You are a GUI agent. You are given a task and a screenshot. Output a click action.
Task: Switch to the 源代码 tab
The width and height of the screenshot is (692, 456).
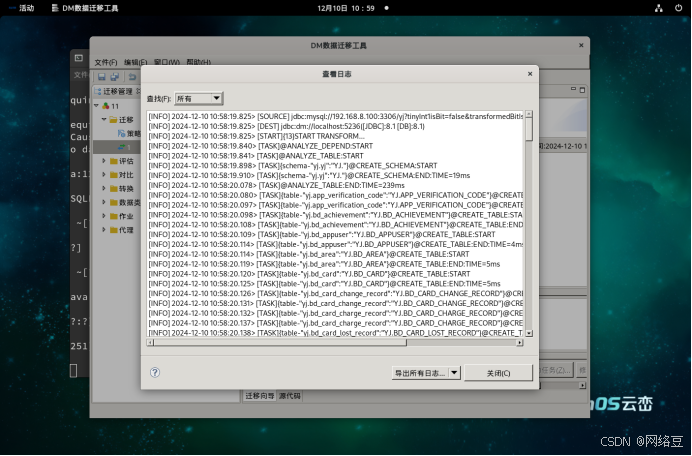coord(290,396)
